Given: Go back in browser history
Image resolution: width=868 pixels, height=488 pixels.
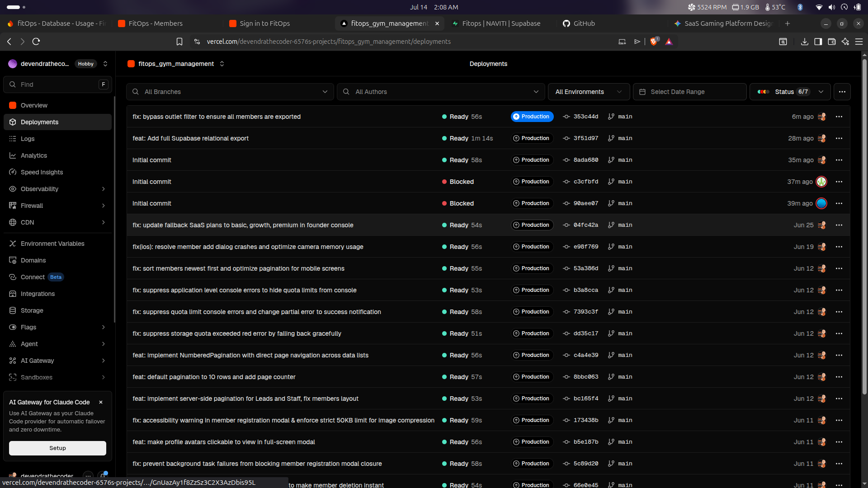Looking at the screenshot, I should click(x=9, y=42).
